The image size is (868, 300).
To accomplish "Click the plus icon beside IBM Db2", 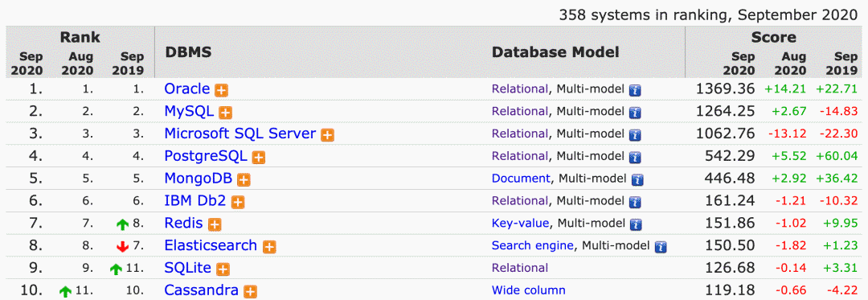I will point(237,203).
